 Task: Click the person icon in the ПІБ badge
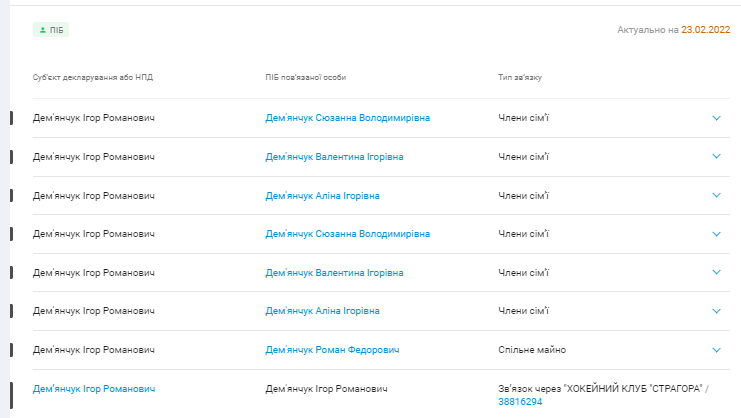[42, 31]
